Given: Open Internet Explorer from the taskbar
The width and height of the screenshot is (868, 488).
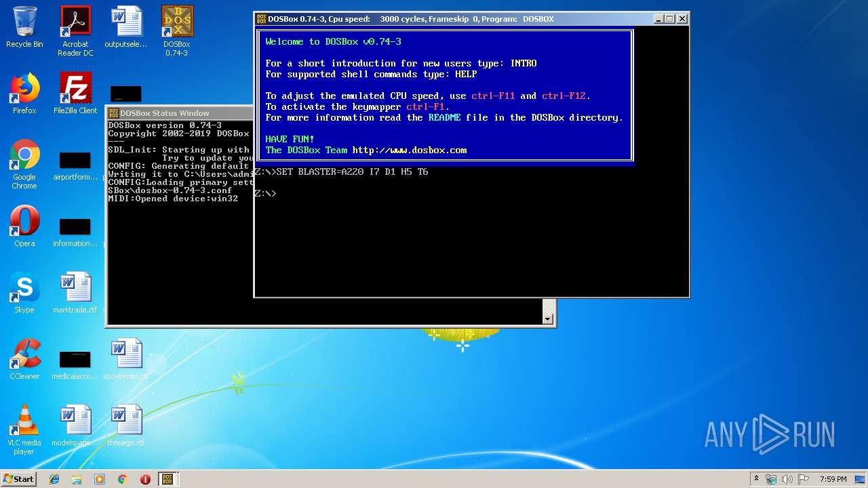Looking at the screenshot, I should [54, 479].
